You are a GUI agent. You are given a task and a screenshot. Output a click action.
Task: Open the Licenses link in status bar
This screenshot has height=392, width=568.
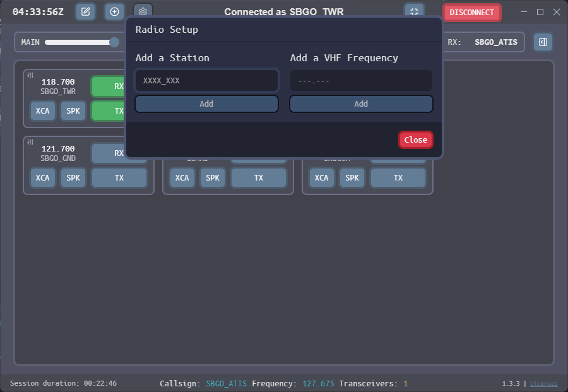click(x=543, y=384)
